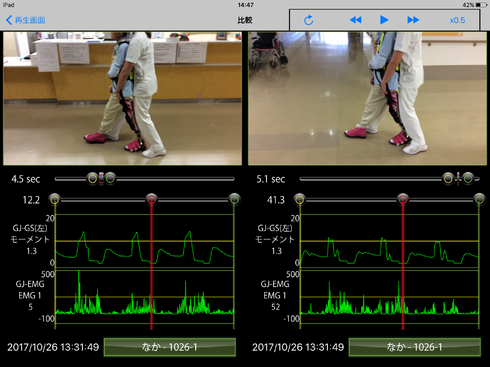Screen dimensions: 490x367
Task: Select yellow range handle on left 12.2 graph slider
Action: 55,200
